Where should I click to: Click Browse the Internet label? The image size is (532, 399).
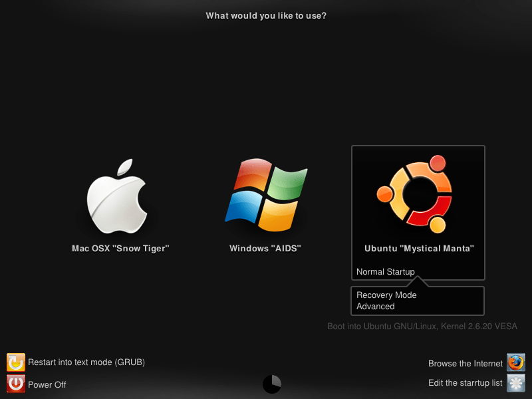465,363
